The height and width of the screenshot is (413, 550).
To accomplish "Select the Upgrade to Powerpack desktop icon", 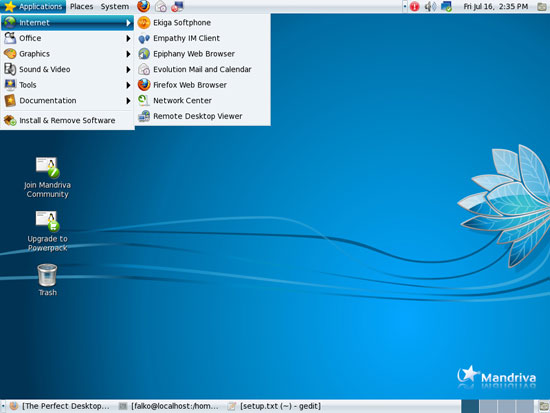I will tap(47, 231).
